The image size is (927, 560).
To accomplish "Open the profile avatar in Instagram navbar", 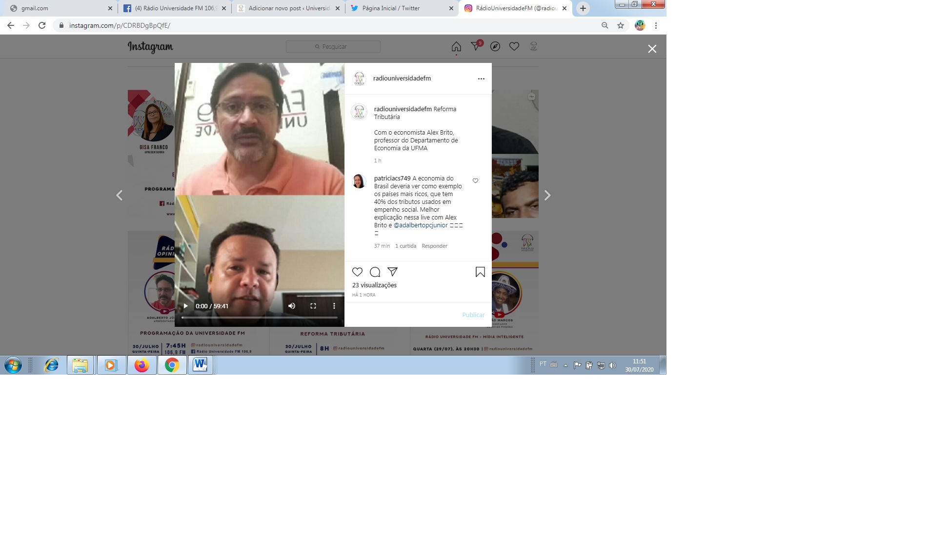I will pos(534,46).
